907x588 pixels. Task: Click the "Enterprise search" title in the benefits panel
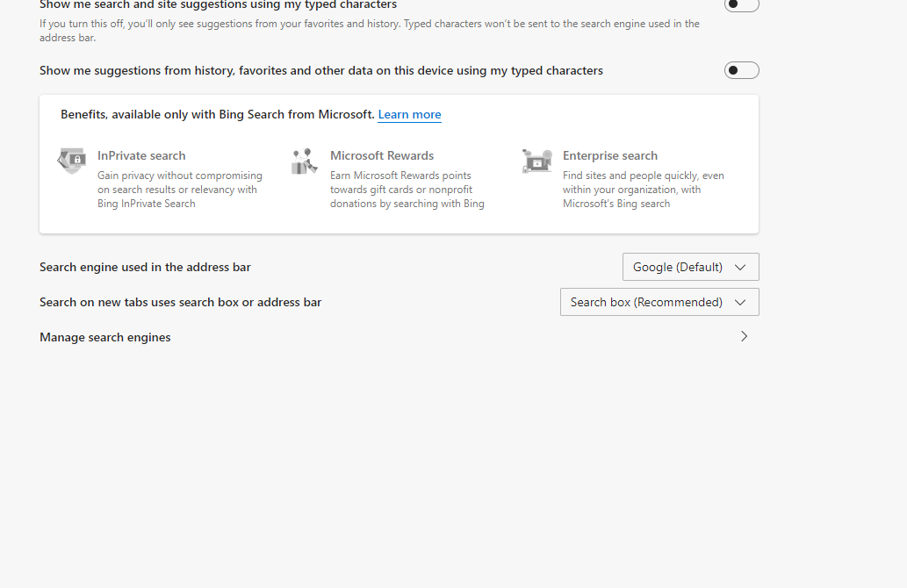[x=609, y=155]
